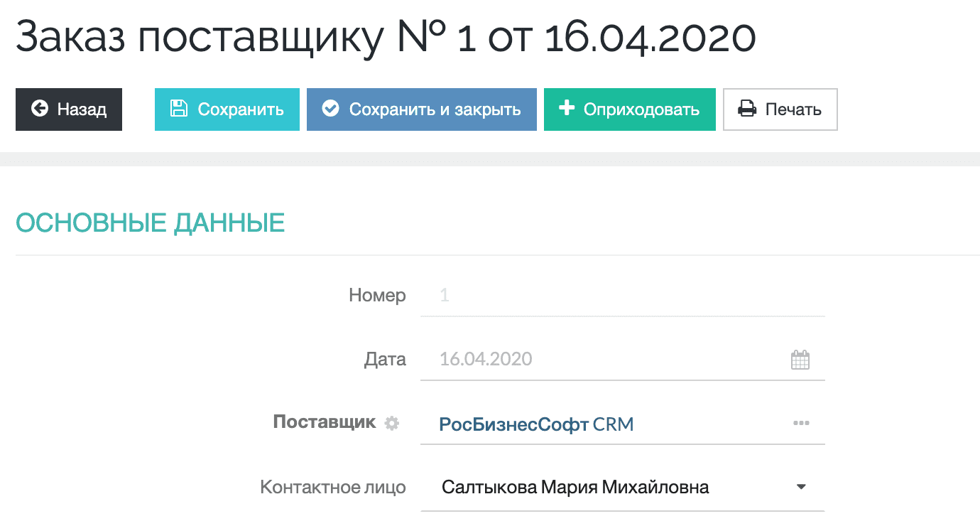Click the checkmark icon on Сохранить и закрыть
The width and height of the screenshot is (980, 526).
331,109
